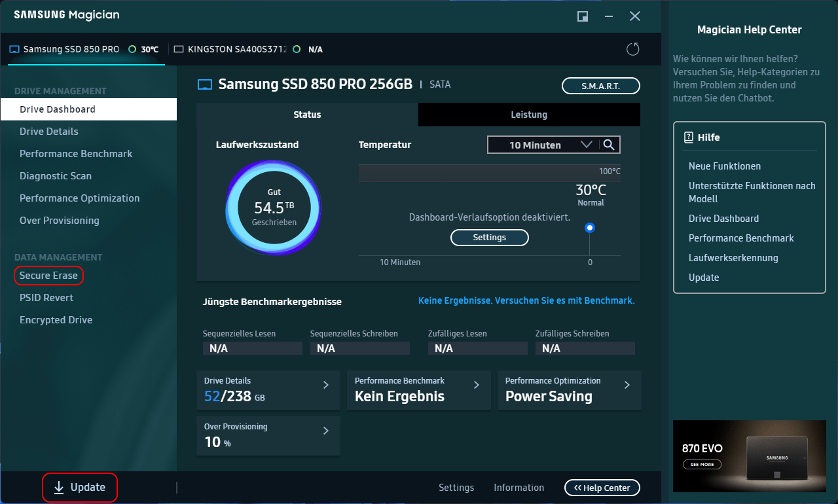Expand the Performance Benchmark card chevron

point(477,385)
